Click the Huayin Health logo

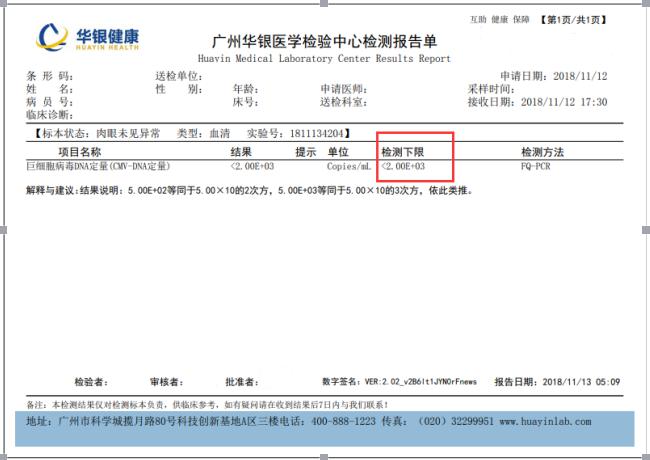(x=88, y=37)
